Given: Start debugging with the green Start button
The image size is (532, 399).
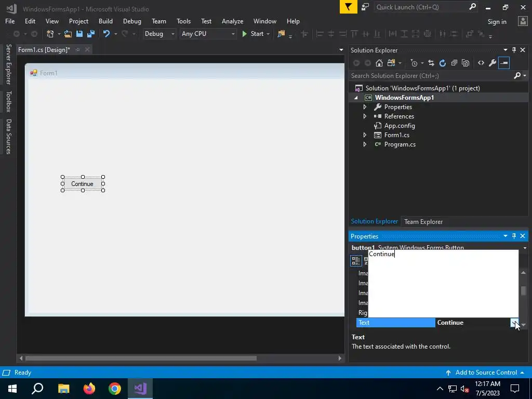Looking at the screenshot, I should 253,34.
